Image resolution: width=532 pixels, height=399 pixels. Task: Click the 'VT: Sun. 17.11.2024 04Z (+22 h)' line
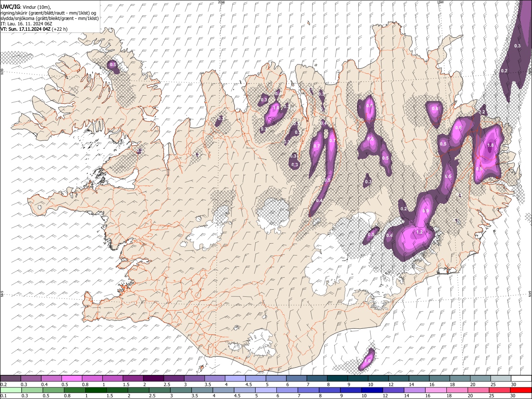click(34, 29)
